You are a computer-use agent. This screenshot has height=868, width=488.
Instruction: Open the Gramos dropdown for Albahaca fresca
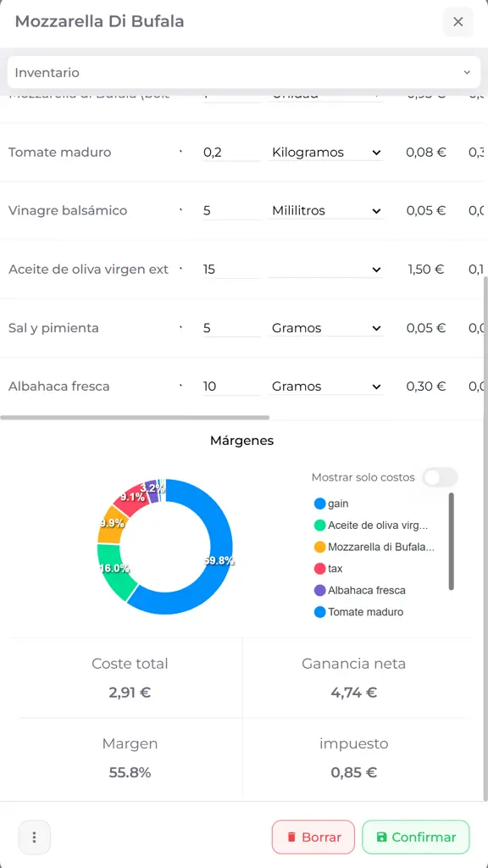pos(326,386)
